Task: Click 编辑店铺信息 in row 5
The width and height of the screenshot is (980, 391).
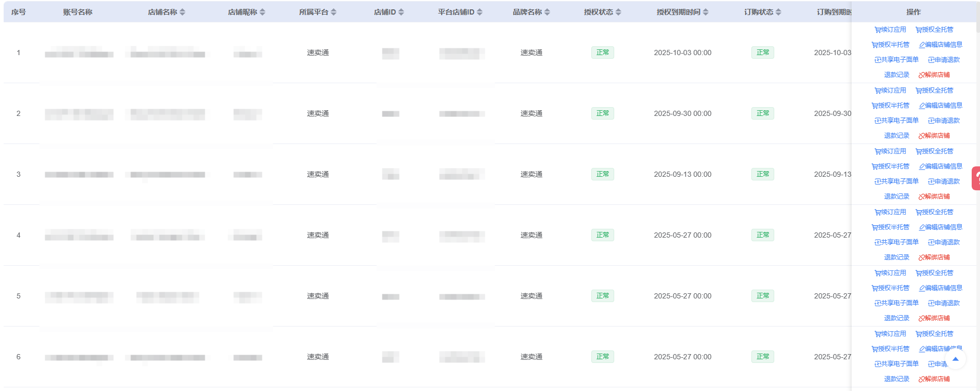Action: 941,288
